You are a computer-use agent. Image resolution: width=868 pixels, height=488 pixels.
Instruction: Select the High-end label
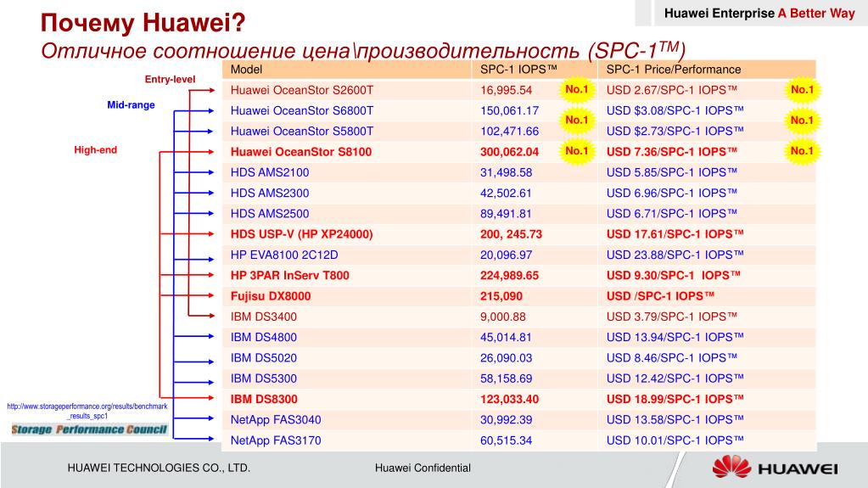pos(96,149)
